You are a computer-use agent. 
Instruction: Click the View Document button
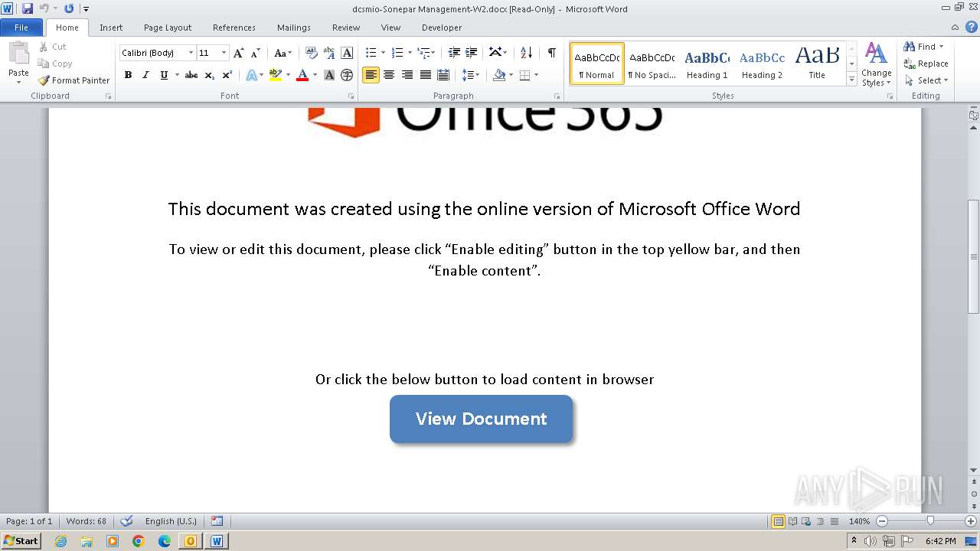pyautogui.click(x=481, y=419)
